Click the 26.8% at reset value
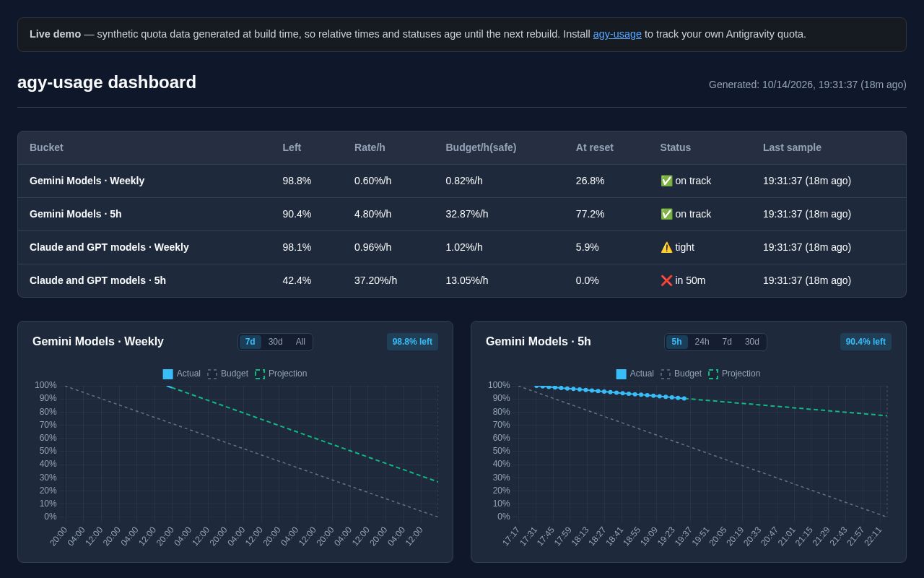The image size is (924, 578). click(x=590, y=181)
